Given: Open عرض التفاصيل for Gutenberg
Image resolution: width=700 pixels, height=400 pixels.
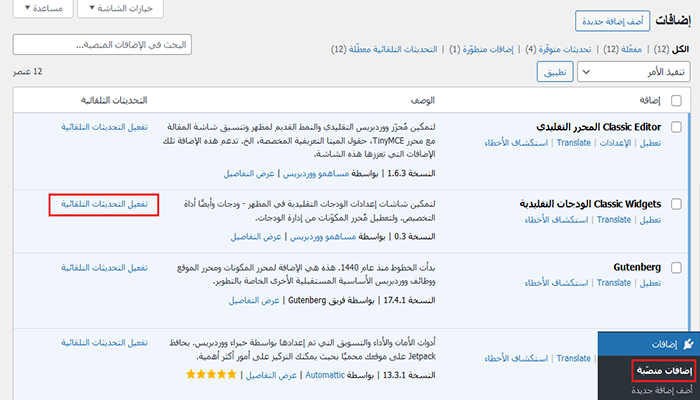Looking at the screenshot, I should pos(254,300).
